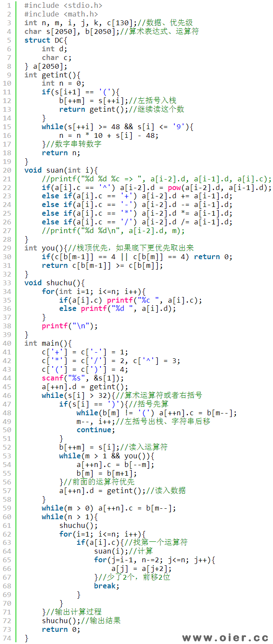273x644 pixels.
Task: Click the line "c['('] = c[')'] = 4;"
Action: tap(85, 370)
